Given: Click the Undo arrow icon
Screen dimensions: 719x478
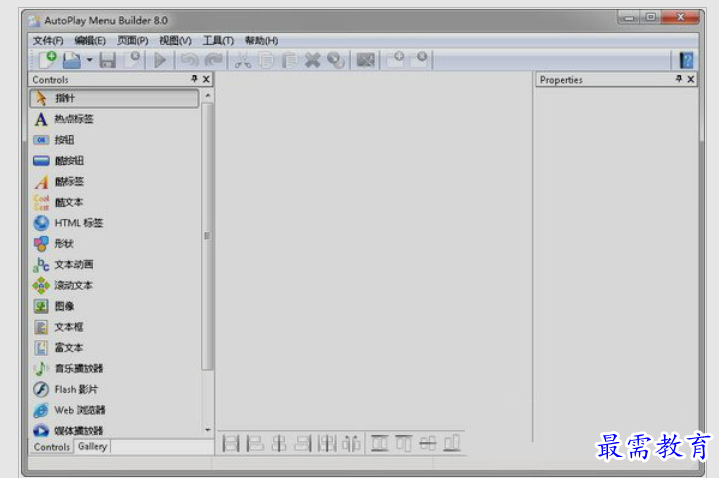Looking at the screenshot, I should pyautogui.click(x=189, y=60).
